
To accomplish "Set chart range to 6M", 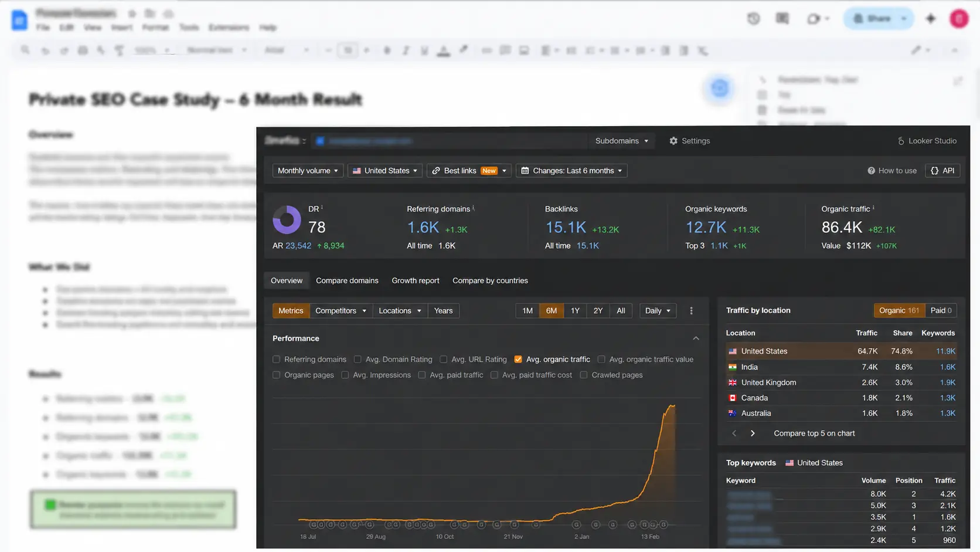I will click(552, 311).
